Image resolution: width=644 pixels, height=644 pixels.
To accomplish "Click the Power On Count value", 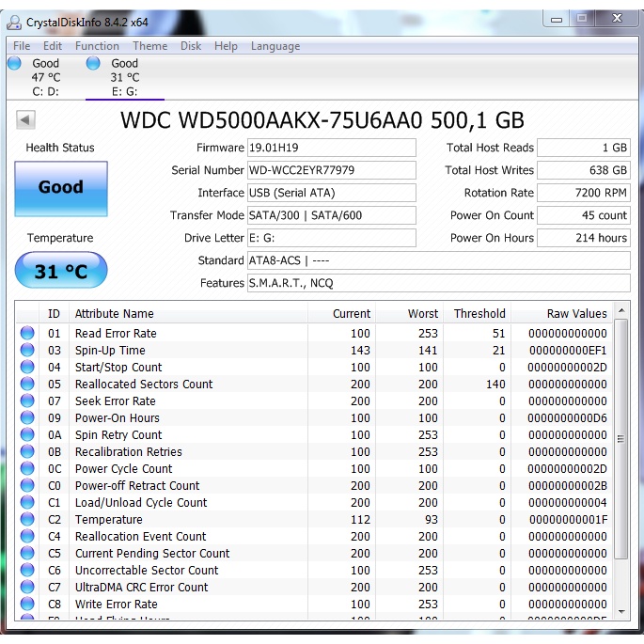I will tap(584, 215).
